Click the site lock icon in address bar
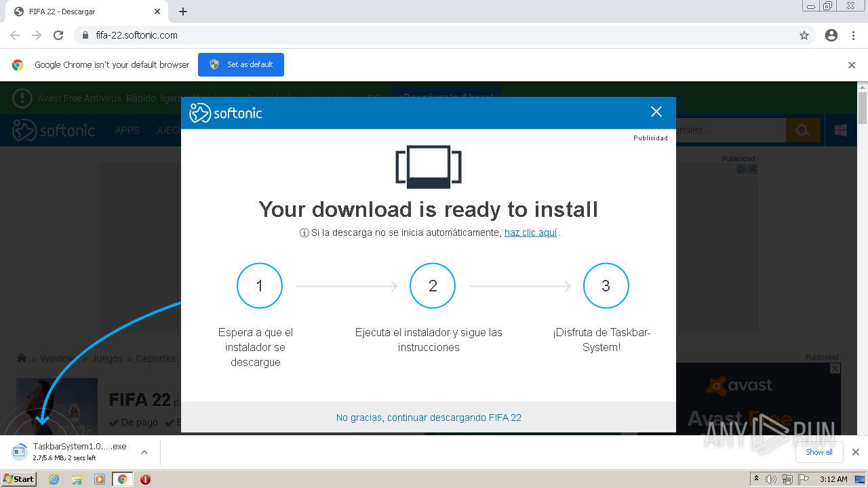 (85, 35)
